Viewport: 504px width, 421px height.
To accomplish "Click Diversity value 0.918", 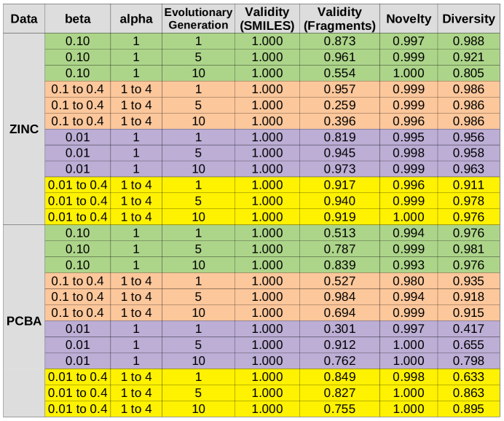I will click(468, 297).
